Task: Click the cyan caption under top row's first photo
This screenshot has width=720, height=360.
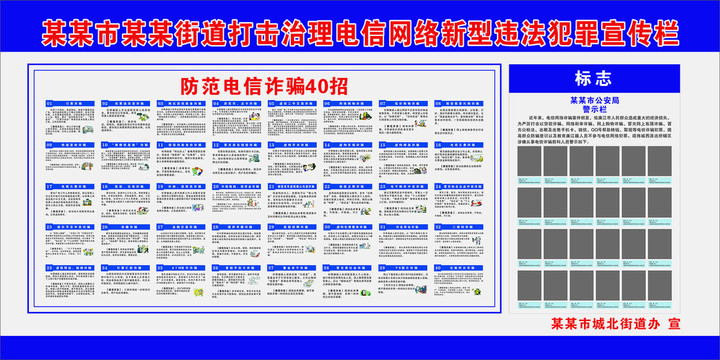Action: (529, 180)
